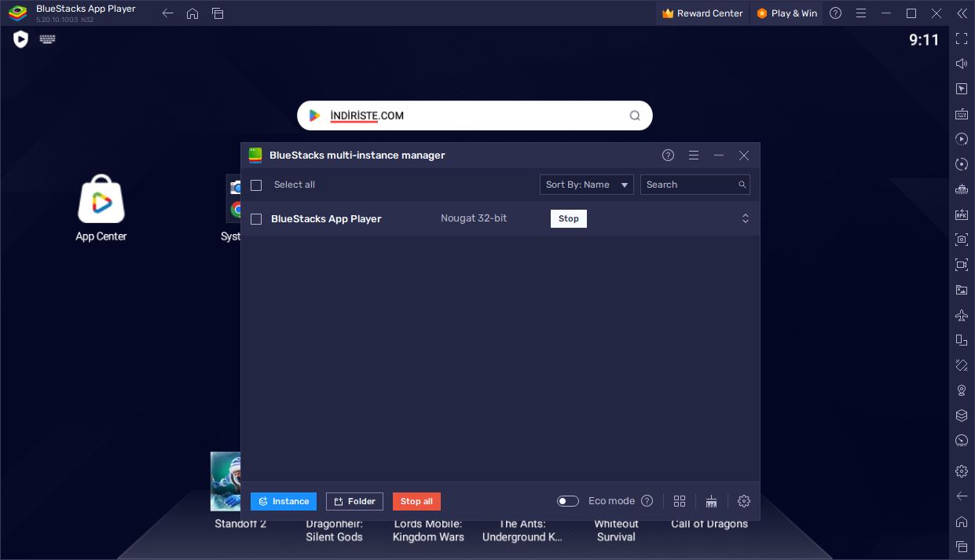This screenshot has height=560, width=975.
Task: Create a new Folder
Action: (354, 501)
